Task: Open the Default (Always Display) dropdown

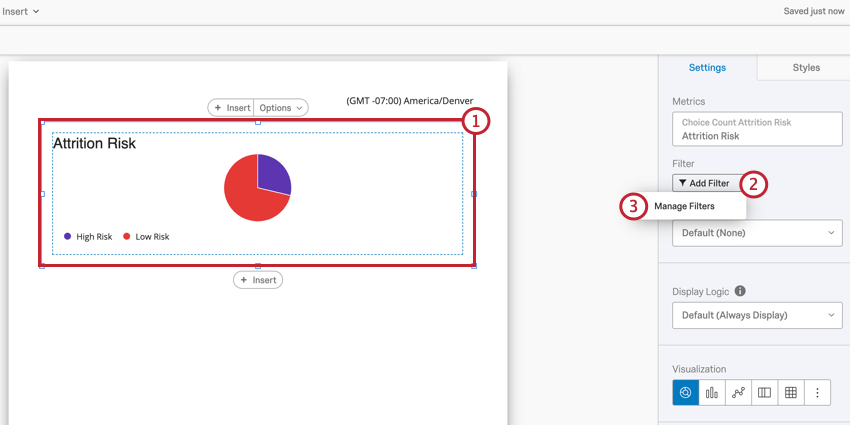Action: 757,315
